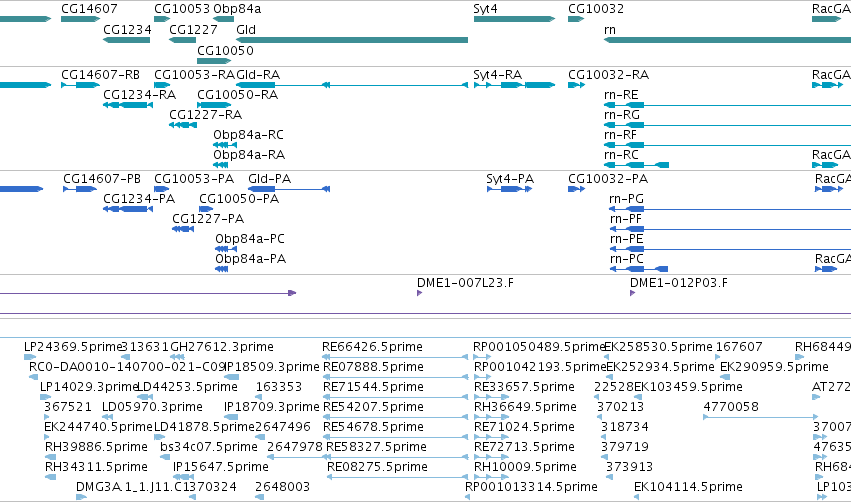
Task: Select the CG10032-RA transcript label
Action: coord(608,74)
